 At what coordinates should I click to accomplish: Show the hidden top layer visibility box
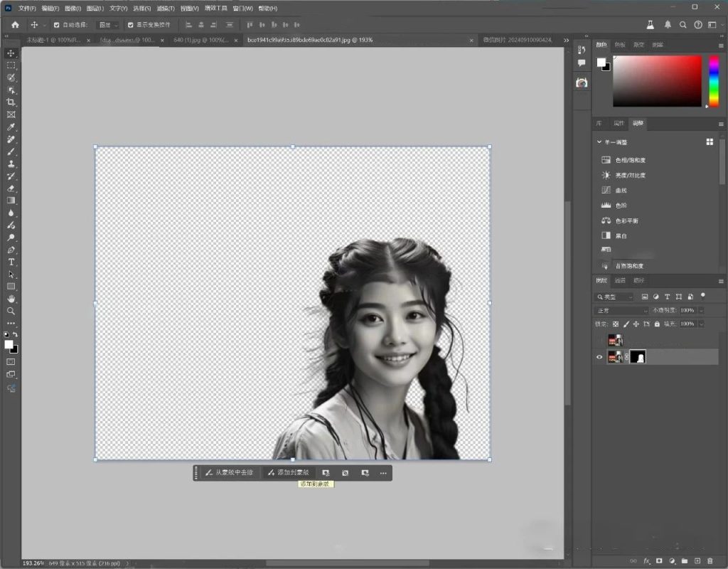click(x=599, y=340)
